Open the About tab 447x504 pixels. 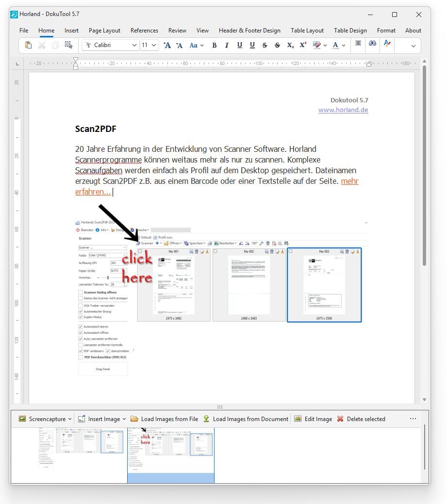point(413,31)
